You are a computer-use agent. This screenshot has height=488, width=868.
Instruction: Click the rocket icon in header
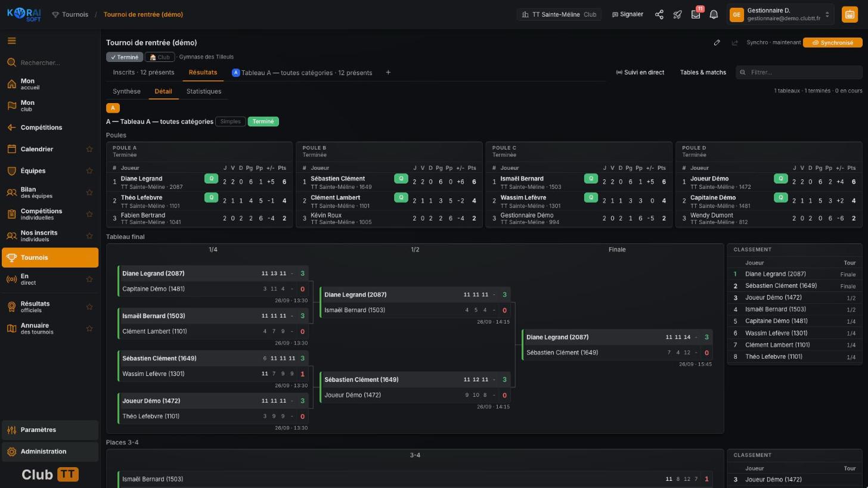(x=677, y=14)
